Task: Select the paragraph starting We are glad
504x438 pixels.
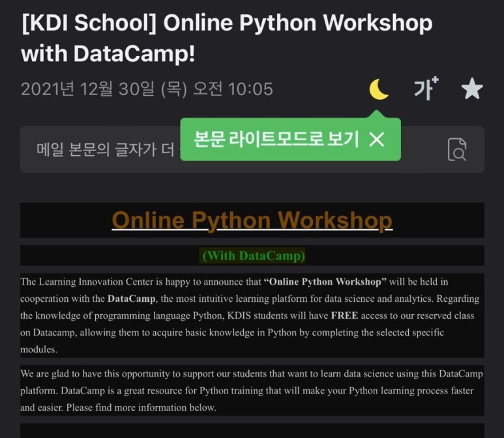Action: tap(252, 390)
